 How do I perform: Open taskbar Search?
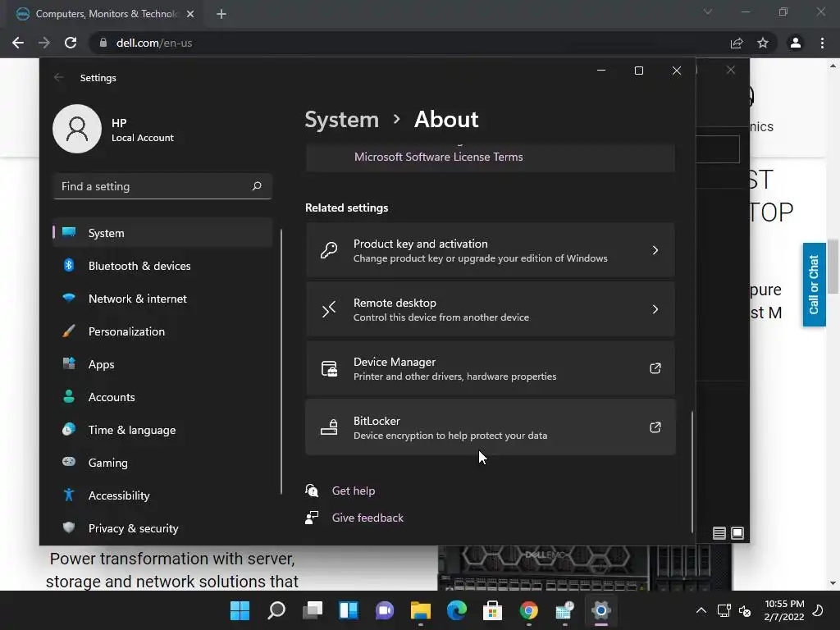(276, 610)
